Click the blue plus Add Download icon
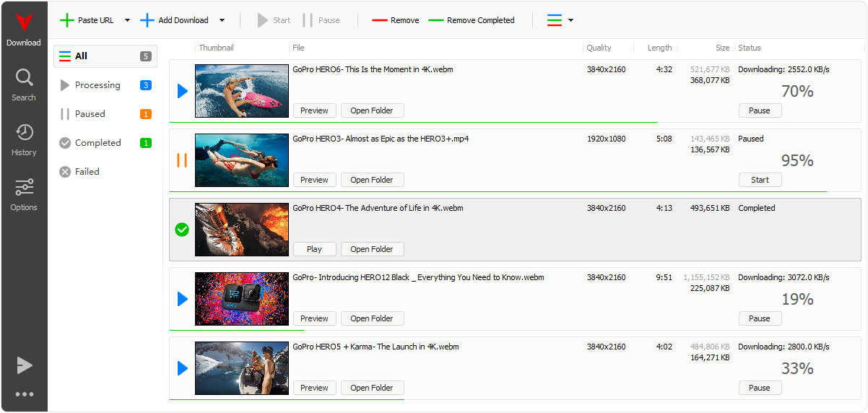Viewport: 868px width, 413px height. (x=147, y=20)
